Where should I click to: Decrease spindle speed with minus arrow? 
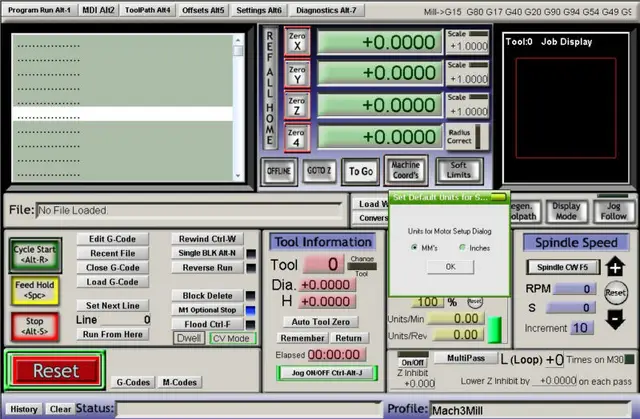click(x=615, y=320)
